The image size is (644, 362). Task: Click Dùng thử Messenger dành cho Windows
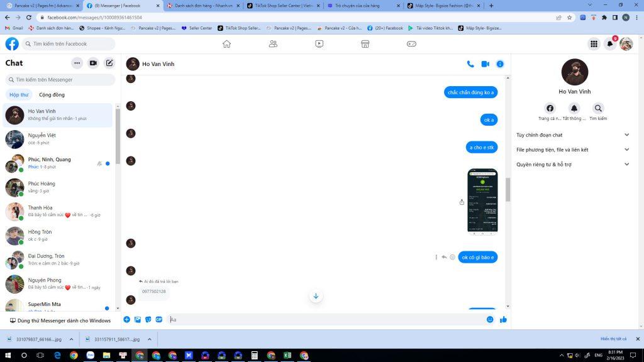pos(60,321)
